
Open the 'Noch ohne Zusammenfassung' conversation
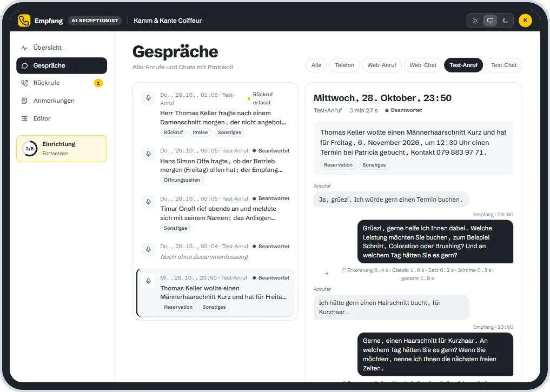pyautogui.click(x=215, y=252)
